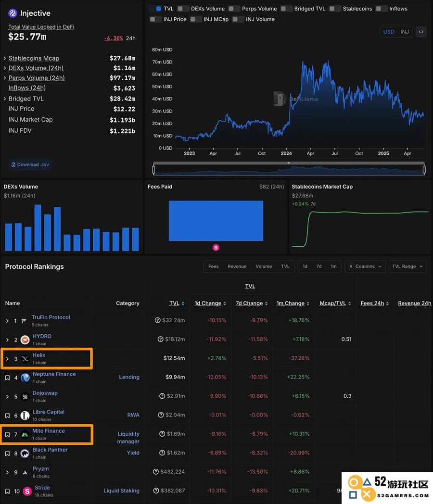Toggle the Inflows chart series
Image resolution: width=433 pixels, height=504 pixels.
click(381, 9)
